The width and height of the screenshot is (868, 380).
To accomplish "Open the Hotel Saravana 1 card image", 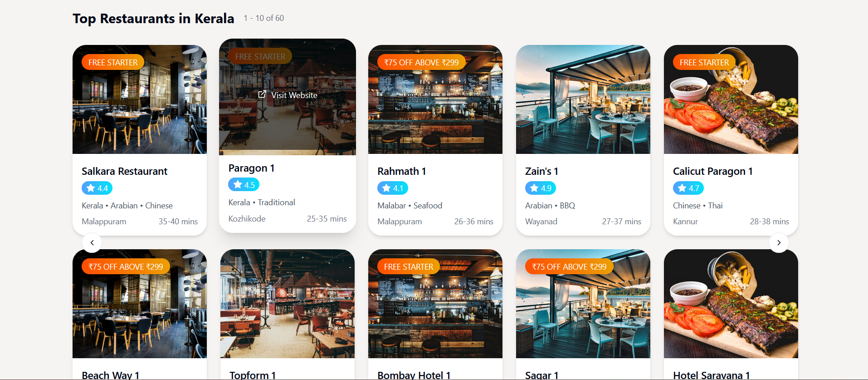I will pyautogui.click(x=731, y=304).
